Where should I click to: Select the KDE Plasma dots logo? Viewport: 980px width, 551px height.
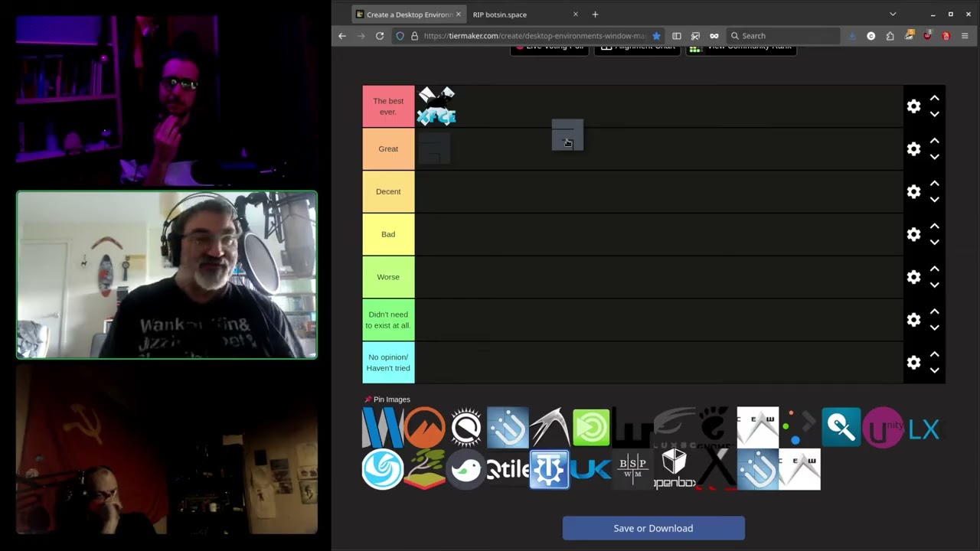(799, 427)
